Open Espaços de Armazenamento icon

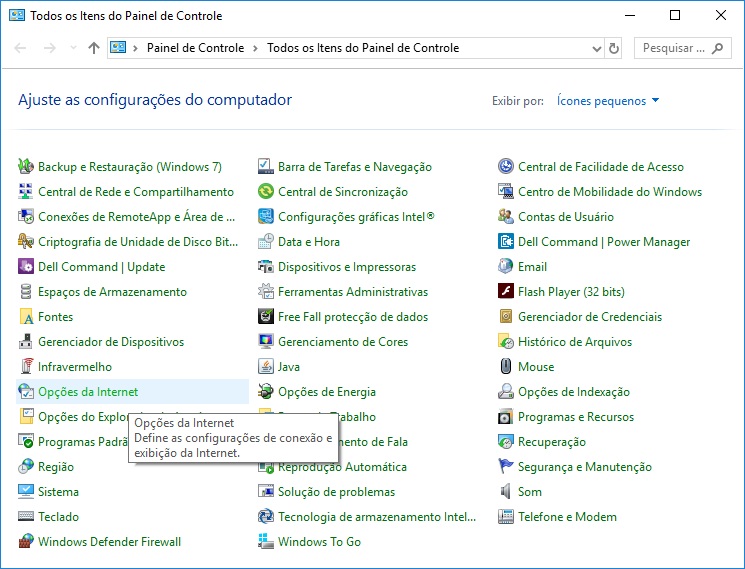(26, 292)
